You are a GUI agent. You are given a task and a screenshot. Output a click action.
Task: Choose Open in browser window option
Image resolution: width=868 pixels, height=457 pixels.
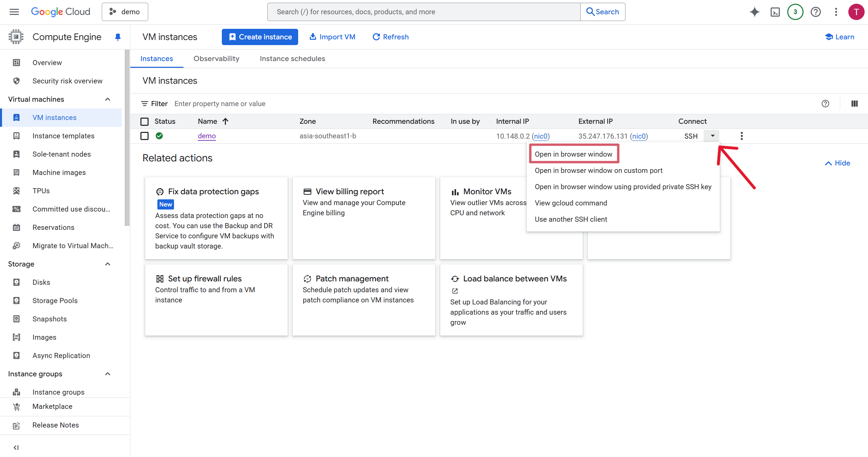pos(573,154)
